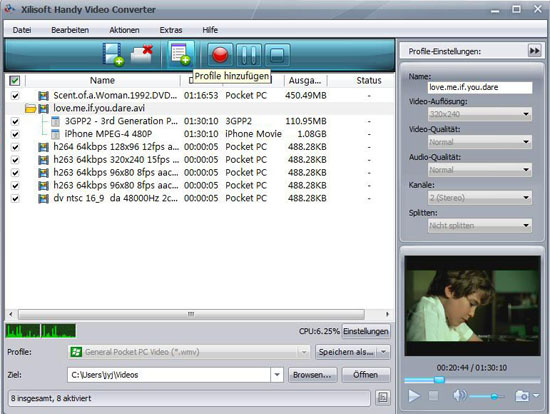The image size is (550, 414).
Task: Open the Ziel path dropdown arrow
Action: click(277, 375)
